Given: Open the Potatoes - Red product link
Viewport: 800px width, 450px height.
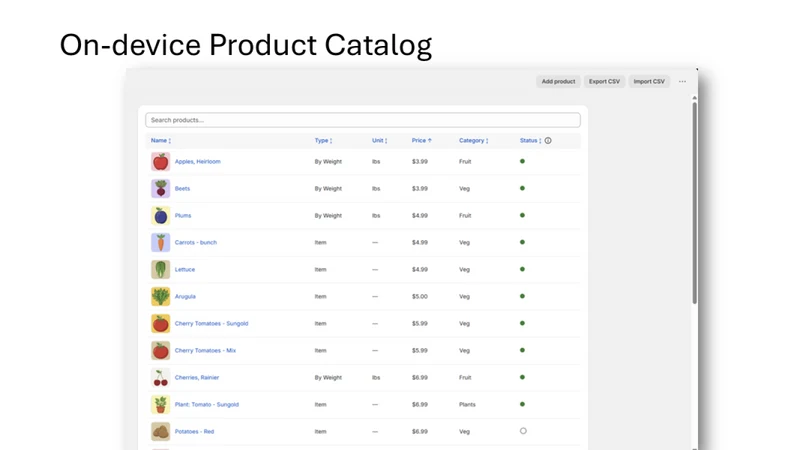Looking at the screenshot, I should coord(194,432).
